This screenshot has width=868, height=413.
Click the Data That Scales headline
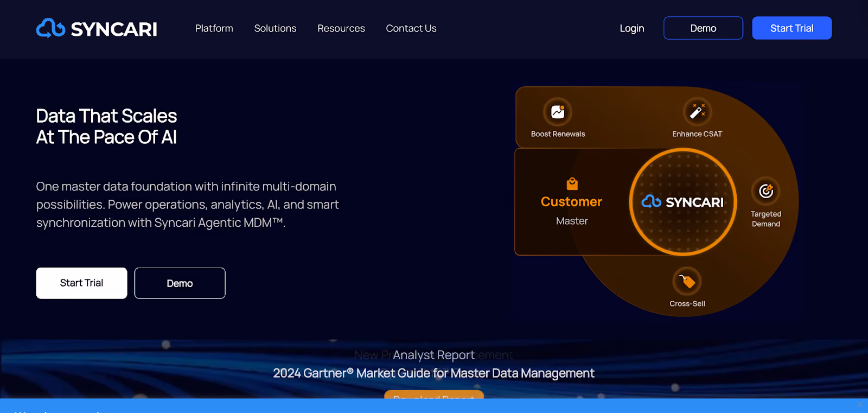coord(107,126)
